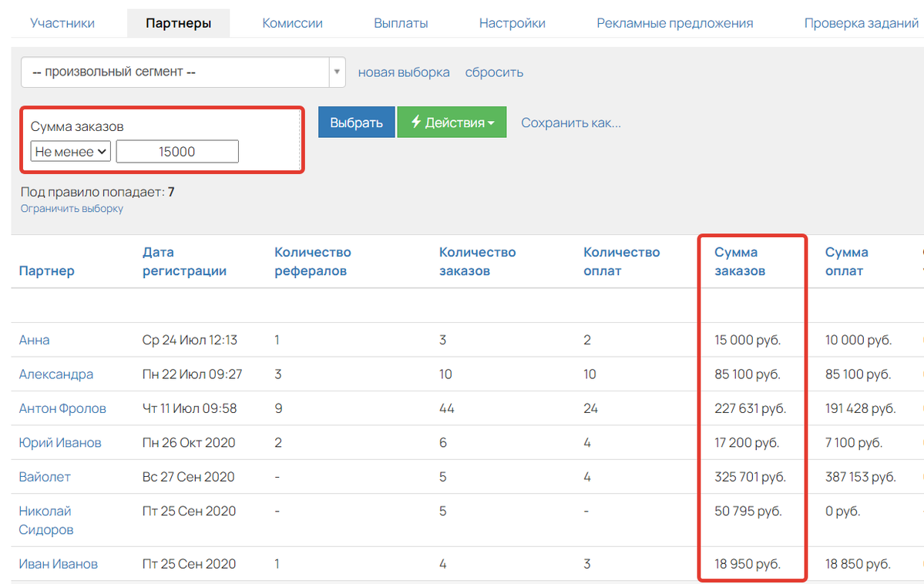Click the lightning icon on Действия
The height and width of the screenshot is (584, 924).
pos(416,122)
